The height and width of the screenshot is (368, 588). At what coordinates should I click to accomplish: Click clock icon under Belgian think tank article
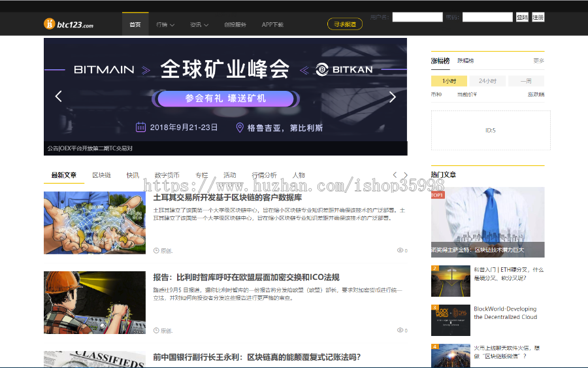[156, 331]
